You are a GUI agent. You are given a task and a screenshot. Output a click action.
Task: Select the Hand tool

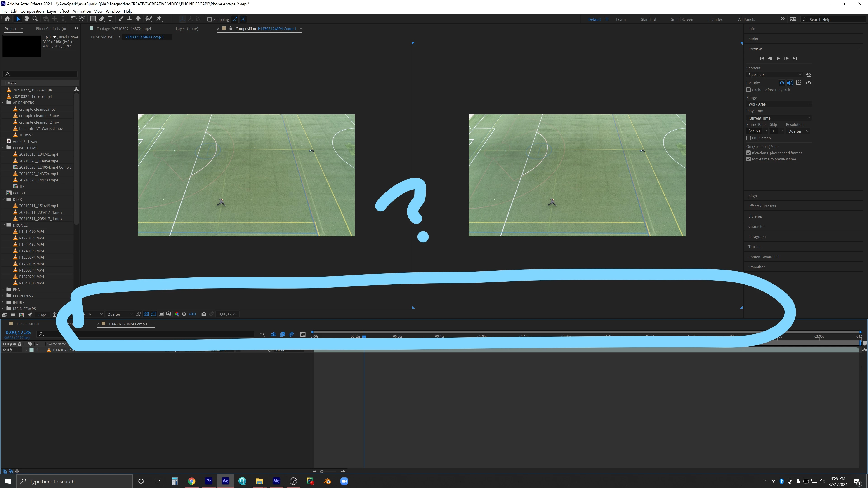26,19
